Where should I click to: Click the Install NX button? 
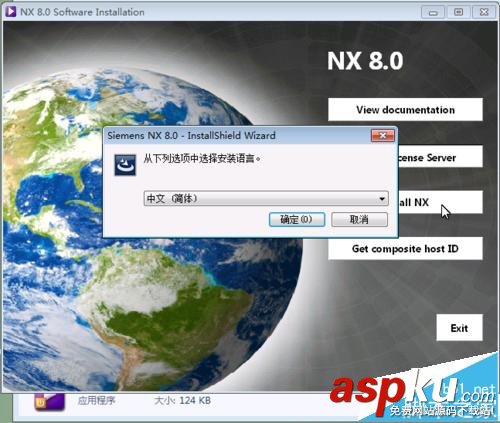coord(440,202)
